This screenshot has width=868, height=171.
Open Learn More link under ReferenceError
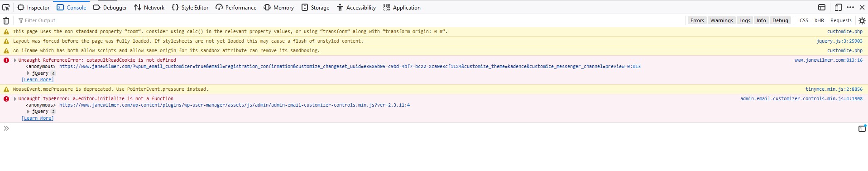coord(38,80)
